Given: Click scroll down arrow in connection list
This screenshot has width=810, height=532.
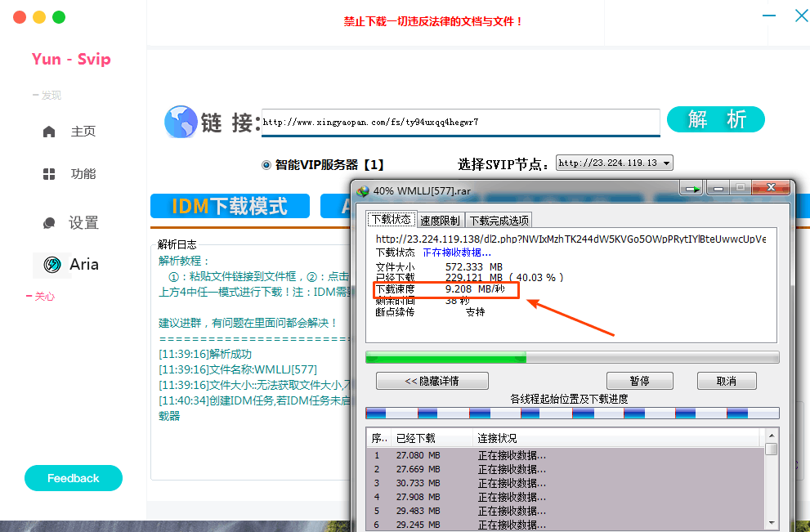Looking at the screenshot, I should tap(772, 523).
